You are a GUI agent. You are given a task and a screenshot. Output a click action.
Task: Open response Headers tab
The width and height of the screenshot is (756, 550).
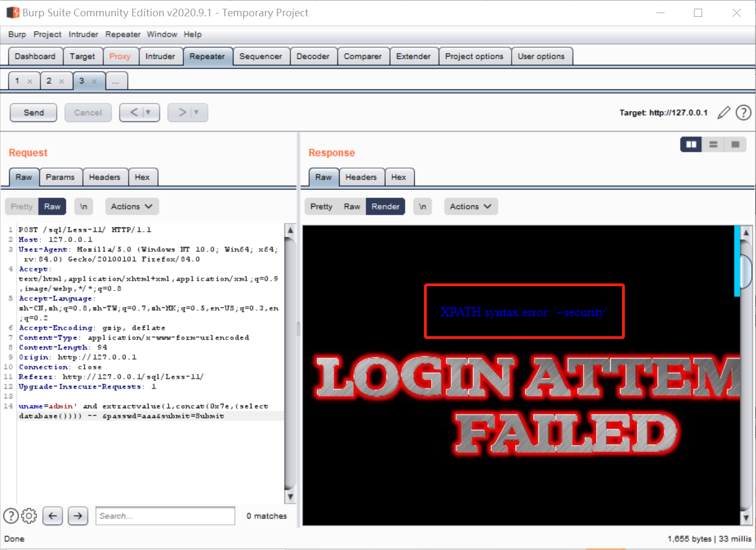[361, 177]
